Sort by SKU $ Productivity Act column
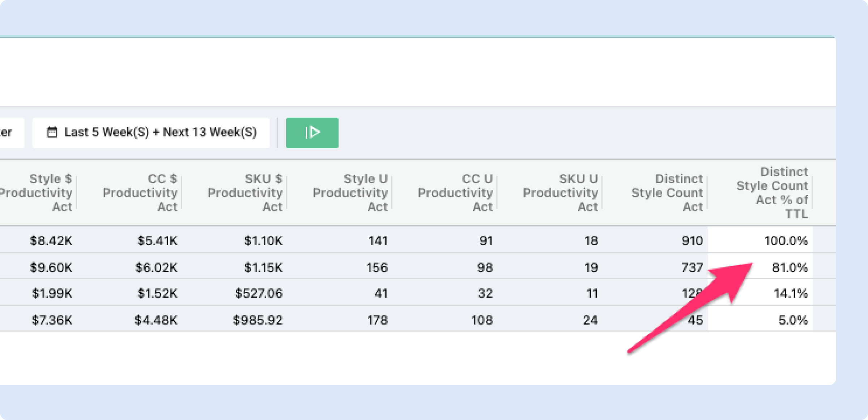 pyautogui.click(x=245, y=193)
